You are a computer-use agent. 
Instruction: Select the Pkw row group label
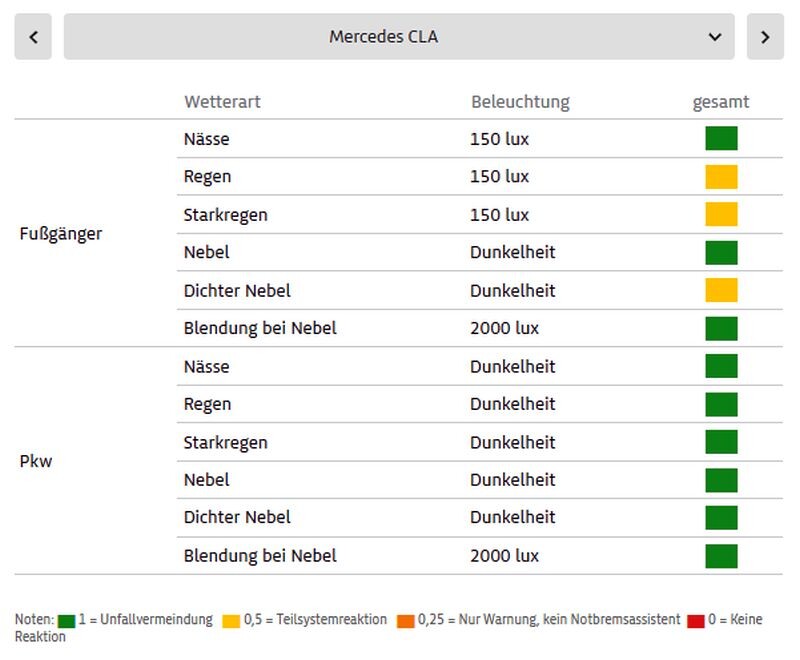tap(36, 462)
